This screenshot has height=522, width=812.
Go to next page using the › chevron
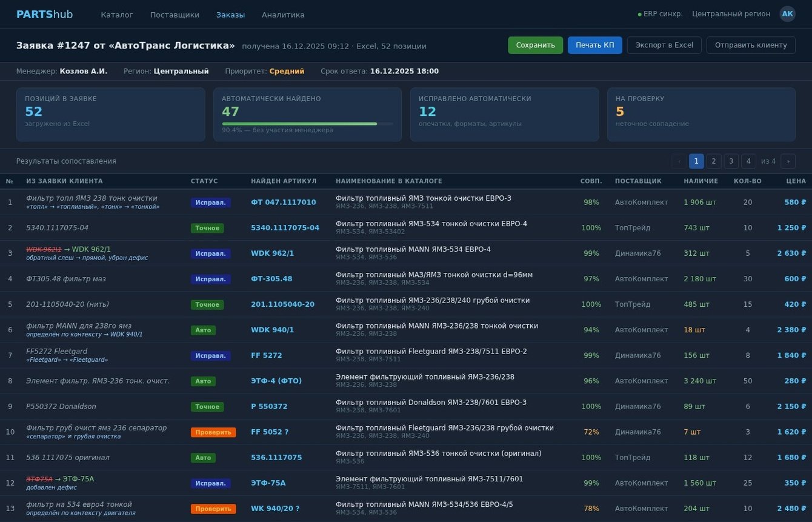[x=788, y=161]
